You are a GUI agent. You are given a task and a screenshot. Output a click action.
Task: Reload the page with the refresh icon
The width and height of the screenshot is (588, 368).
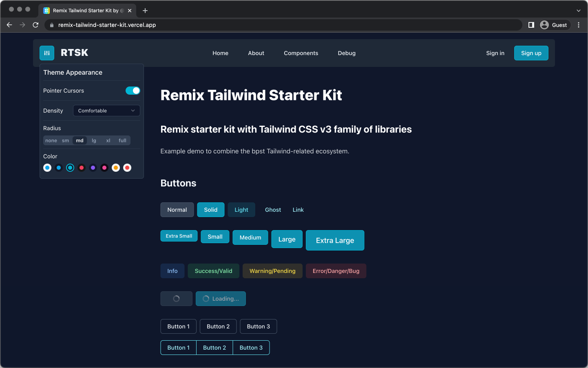click(35, 25)
